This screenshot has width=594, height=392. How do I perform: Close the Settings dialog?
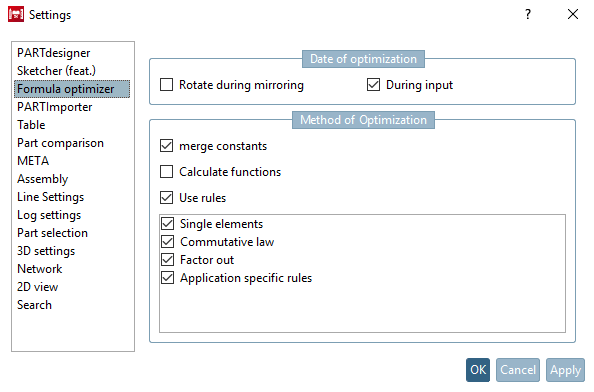(x=573, y=14)
